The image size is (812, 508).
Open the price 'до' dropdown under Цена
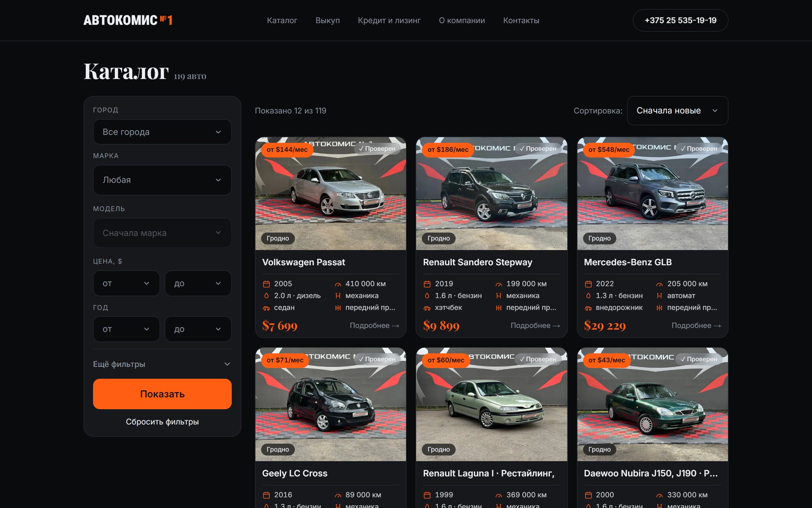coord(198,284)
